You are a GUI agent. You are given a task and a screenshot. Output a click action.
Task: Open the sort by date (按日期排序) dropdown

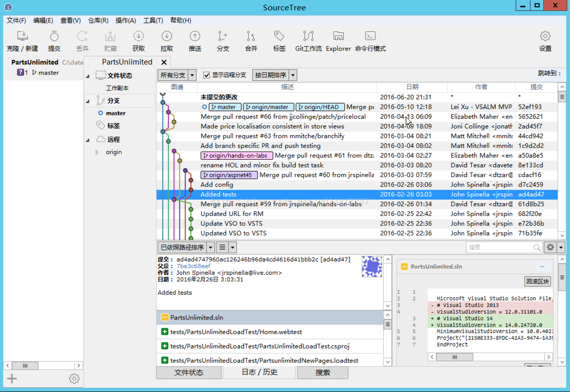tap(274, 75)
